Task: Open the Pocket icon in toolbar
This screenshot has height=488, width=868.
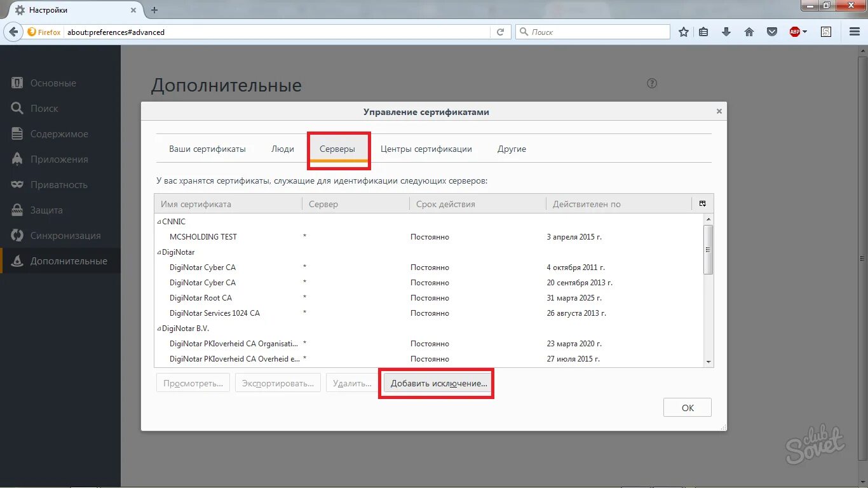Action: 772,32
